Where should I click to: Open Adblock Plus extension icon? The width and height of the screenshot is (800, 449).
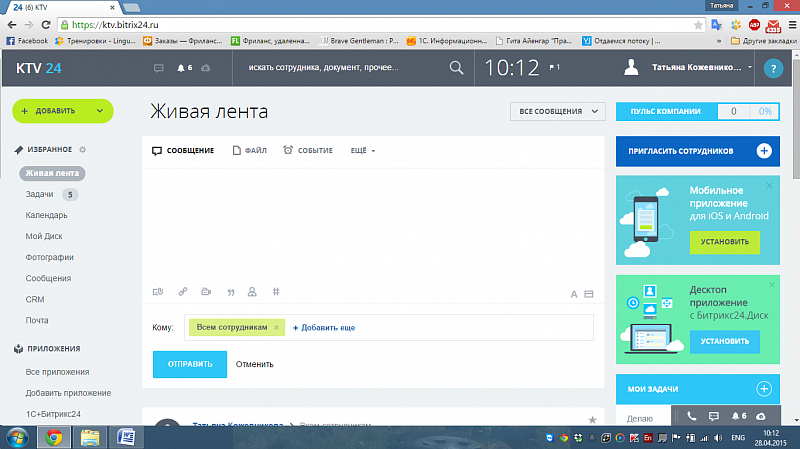point(754,25)
